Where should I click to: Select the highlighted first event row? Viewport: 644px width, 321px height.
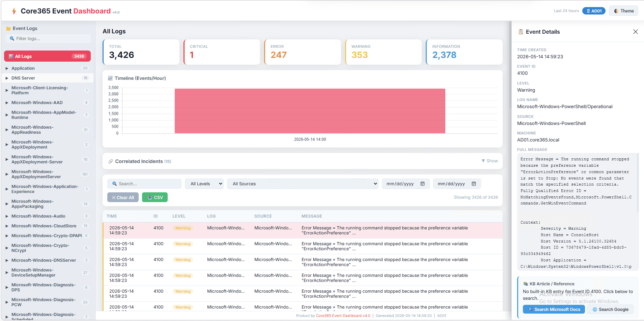tap(303, 230)
